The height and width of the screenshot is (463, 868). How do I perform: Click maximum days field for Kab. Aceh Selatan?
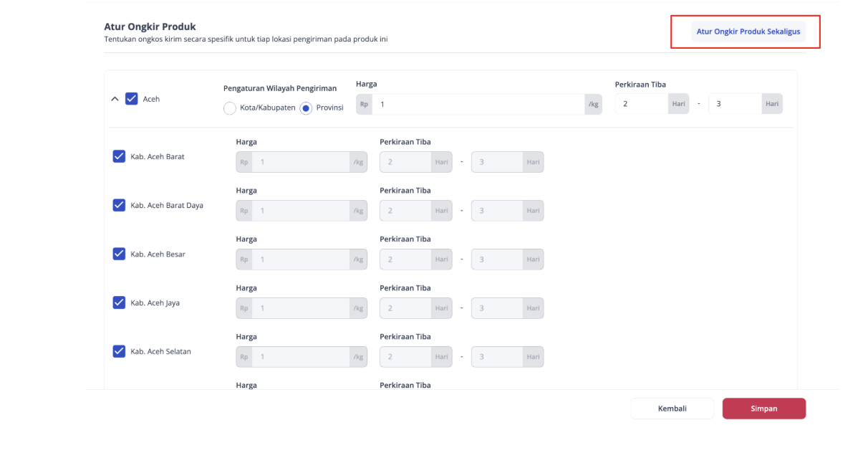click(x=497, y=357)
